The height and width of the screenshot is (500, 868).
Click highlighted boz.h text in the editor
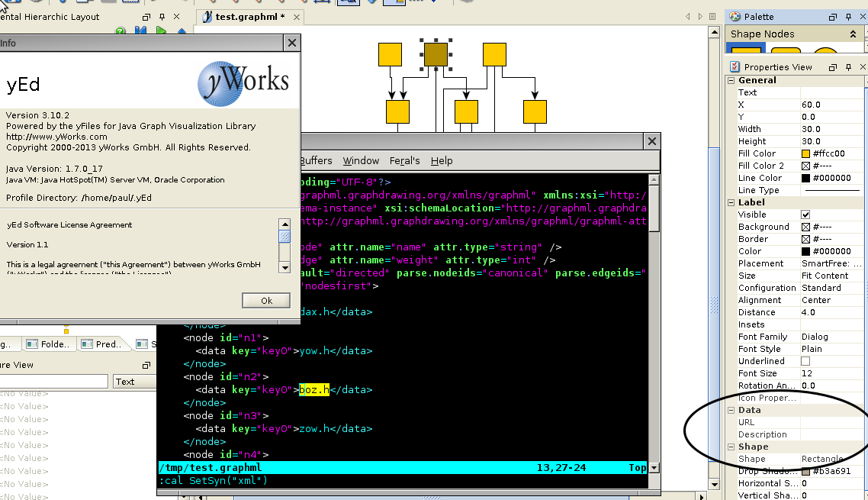(314, 389)
